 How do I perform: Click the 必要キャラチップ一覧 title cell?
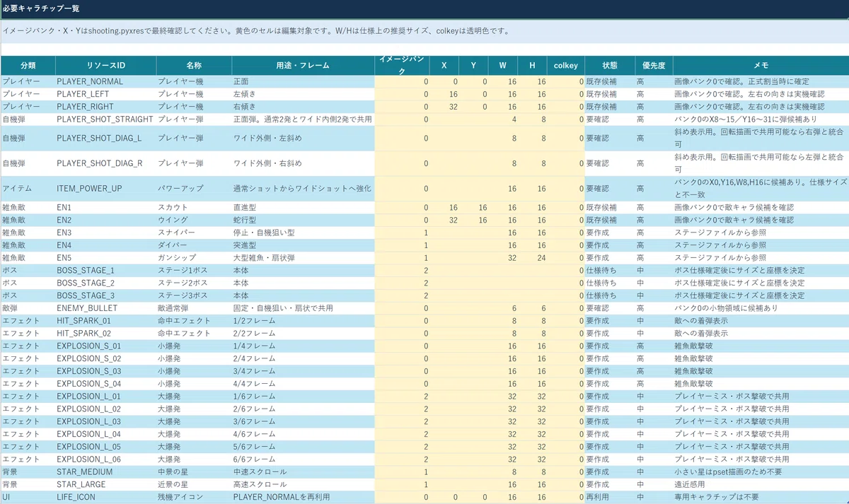point(424,9)
